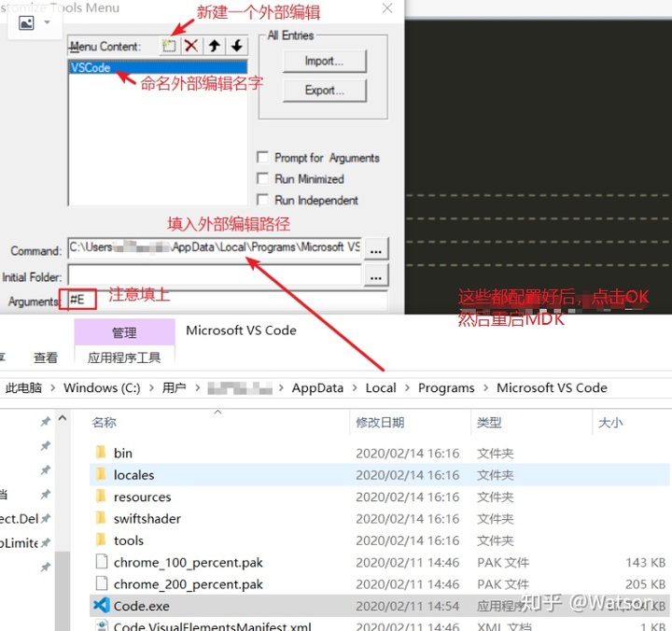Open the image icon dropdown at top left
This screenshot has height=631, width=672.
pyautogui.click(x=48, y=22)
